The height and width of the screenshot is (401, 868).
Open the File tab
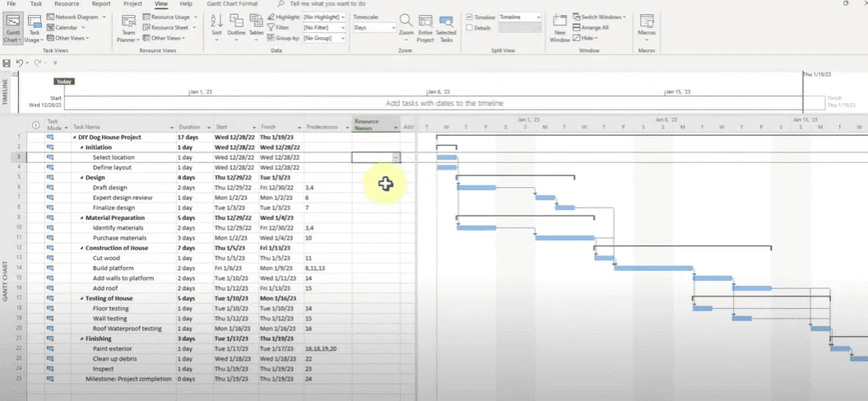point(11,3)
